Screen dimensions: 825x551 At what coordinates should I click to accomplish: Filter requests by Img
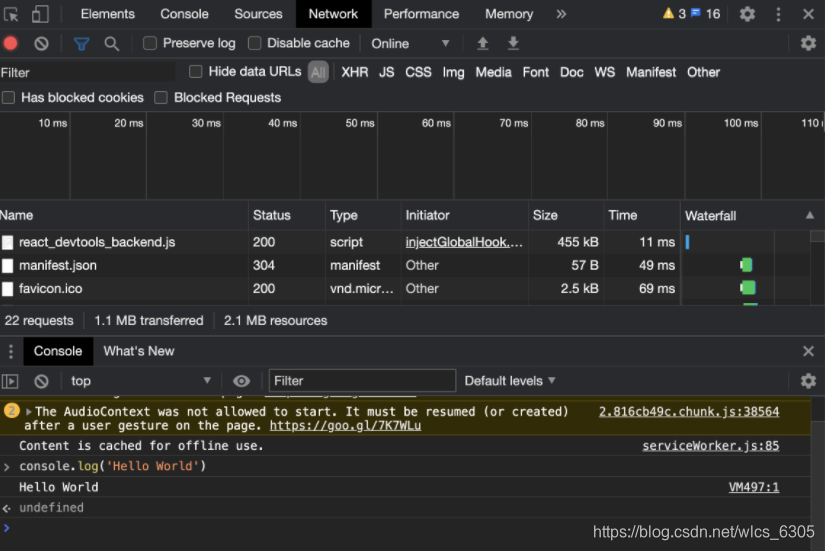pos(454,72)
